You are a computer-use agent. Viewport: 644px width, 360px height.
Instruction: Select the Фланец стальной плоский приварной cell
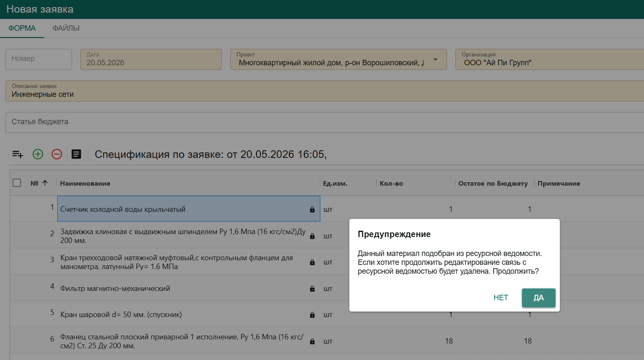(189, 341)
